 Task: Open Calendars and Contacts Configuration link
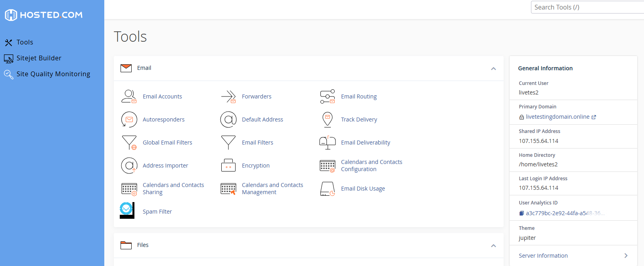(x=372, y=166)
